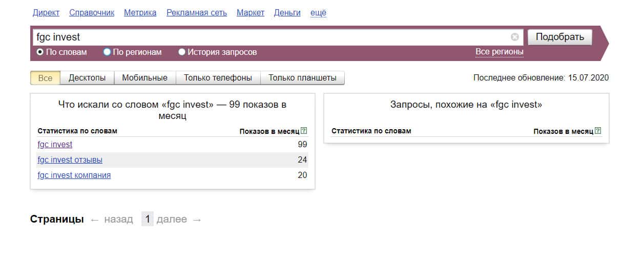644x259 pixels.
Task: Switch to the 'Только телефоны' tab
Action: pos(218,78)
